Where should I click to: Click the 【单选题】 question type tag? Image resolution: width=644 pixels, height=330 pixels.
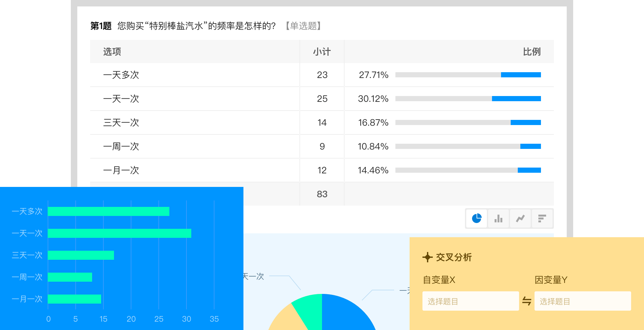click(303, 26)
